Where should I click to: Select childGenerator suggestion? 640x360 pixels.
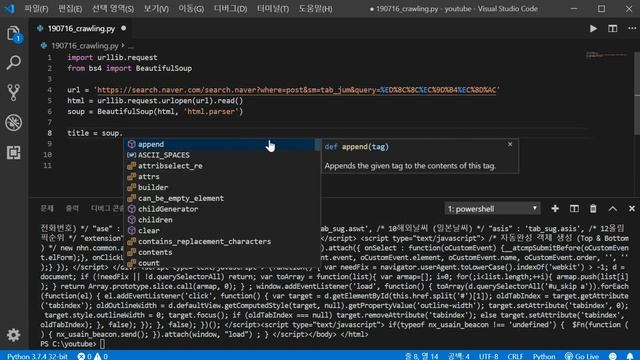220,209
